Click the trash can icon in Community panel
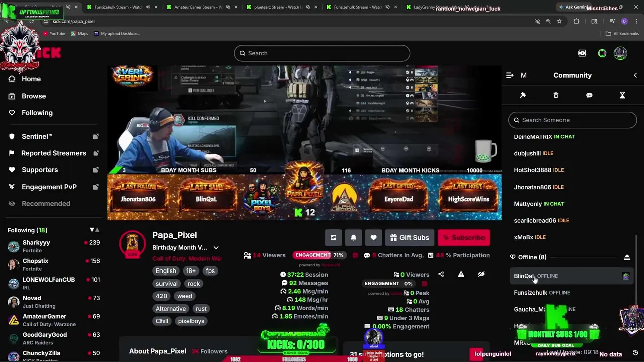 tap(556, 95)
